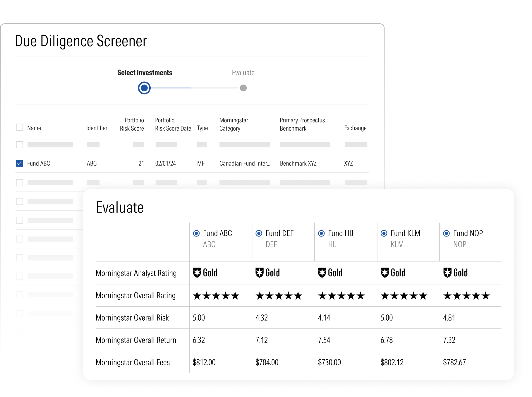Select the Fund DEF radio button

tap(259, 233)
